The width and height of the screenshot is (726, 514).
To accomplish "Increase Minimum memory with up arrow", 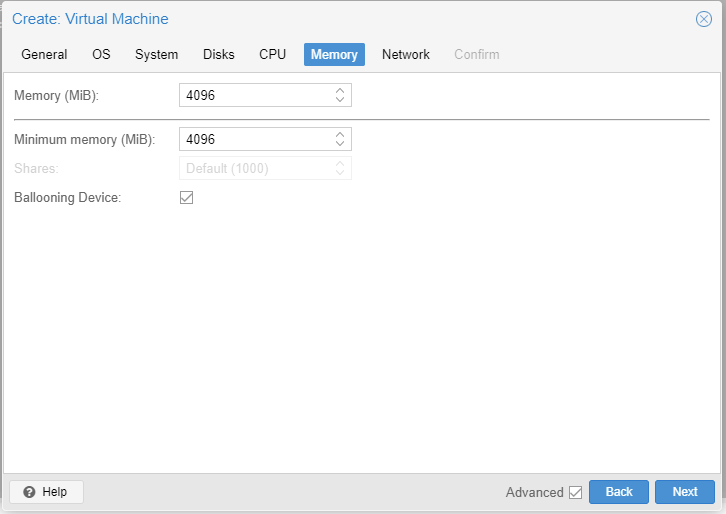I will coord(340,134).
